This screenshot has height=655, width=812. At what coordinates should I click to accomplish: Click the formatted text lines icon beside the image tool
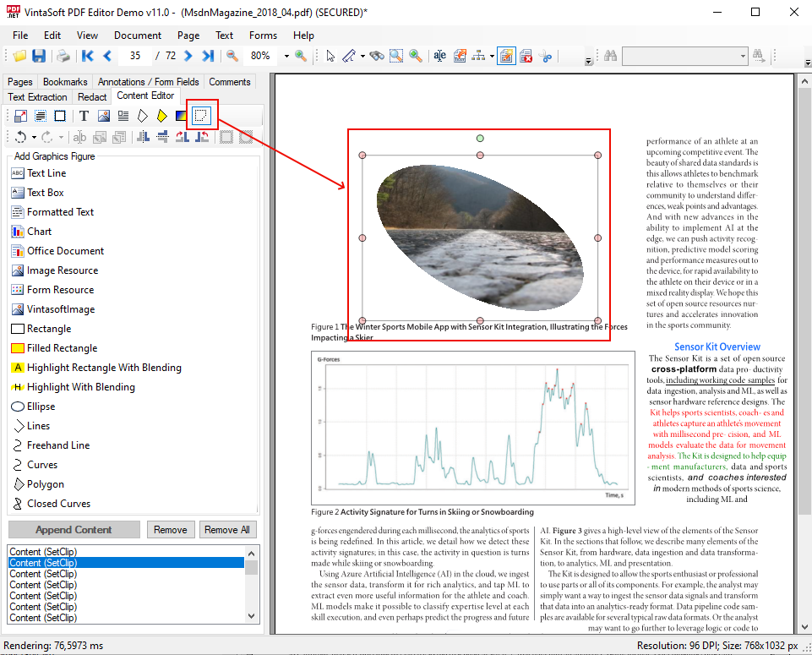coord(123,116)
